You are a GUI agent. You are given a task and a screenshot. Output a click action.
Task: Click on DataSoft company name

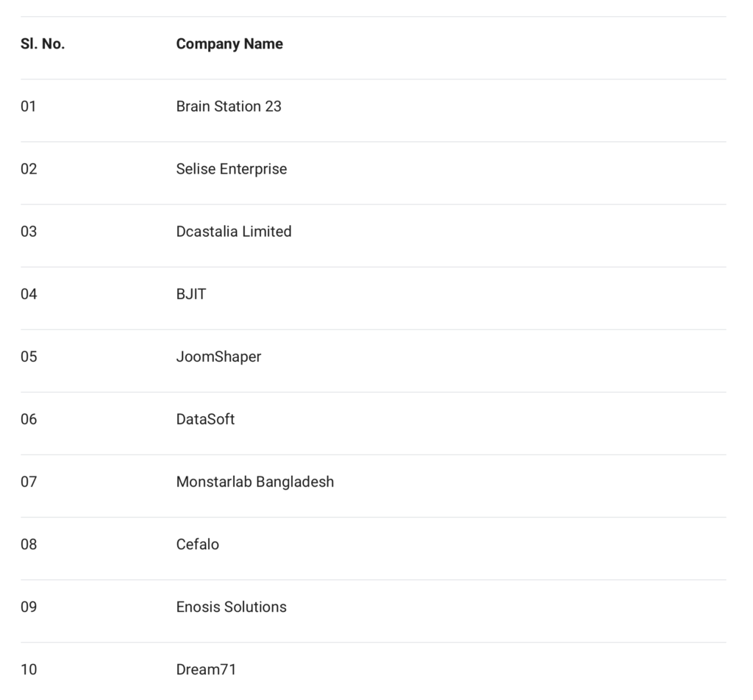205,419
